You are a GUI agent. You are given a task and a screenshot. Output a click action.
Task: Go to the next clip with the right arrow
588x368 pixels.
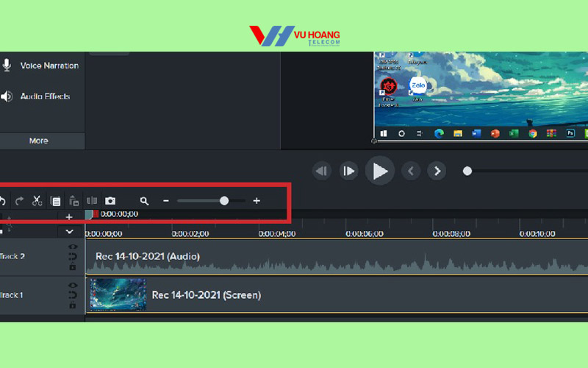(x=437, y=171)
